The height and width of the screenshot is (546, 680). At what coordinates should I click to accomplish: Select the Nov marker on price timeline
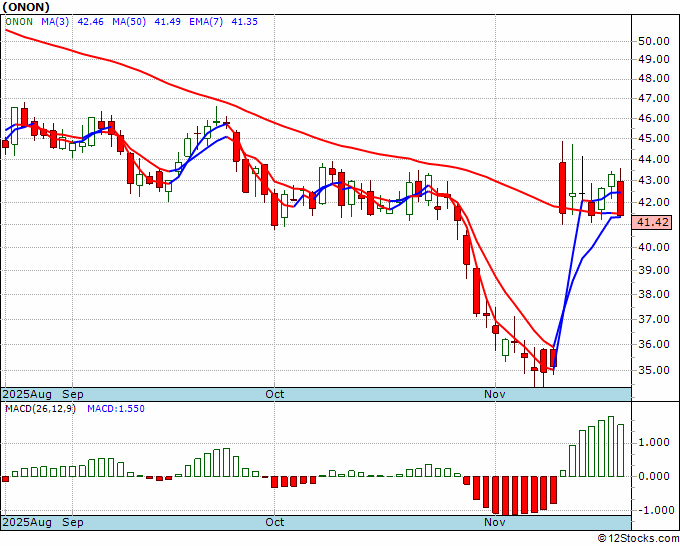point(495,394)
